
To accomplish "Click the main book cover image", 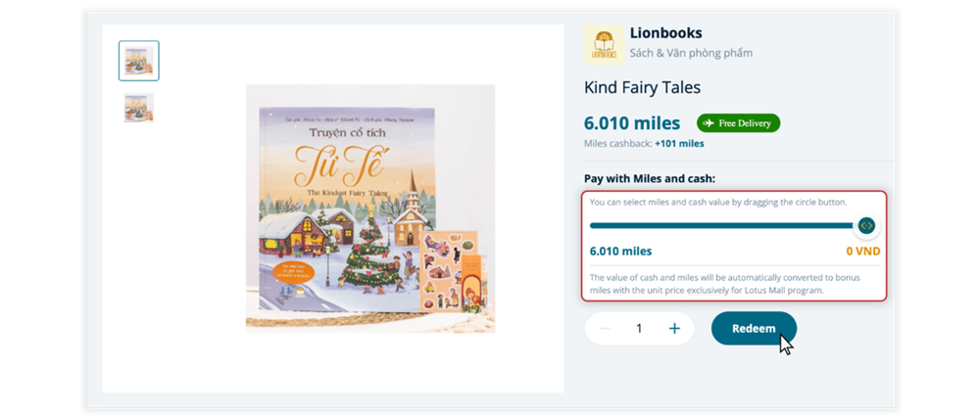I will (369, 208).
